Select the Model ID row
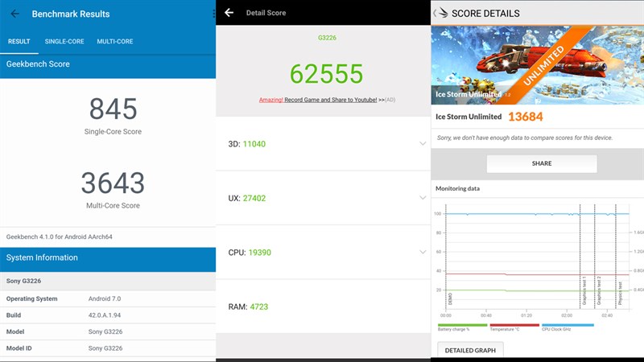Image resolution: width=644 pixels, height=362 pixels. click(x=108, y=348)
